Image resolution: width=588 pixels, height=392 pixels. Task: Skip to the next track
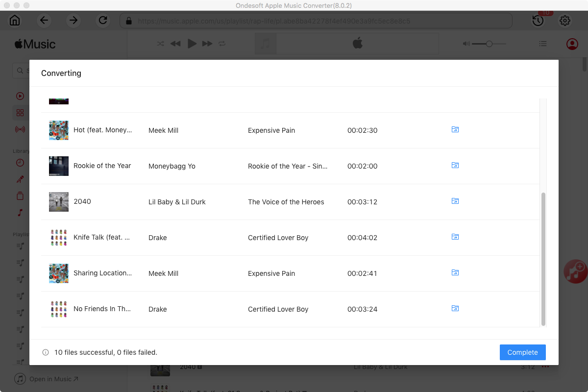207,44
